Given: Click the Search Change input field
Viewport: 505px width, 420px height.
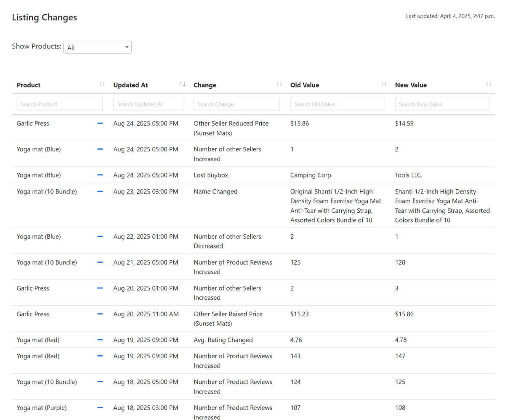Looking at the screenshot, I should [x=237, y=104].
